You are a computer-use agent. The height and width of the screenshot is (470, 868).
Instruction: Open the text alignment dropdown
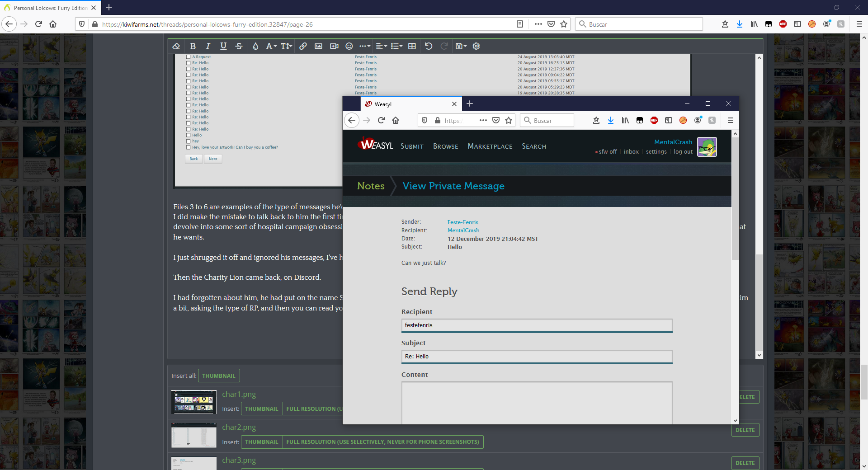point(382,46)
